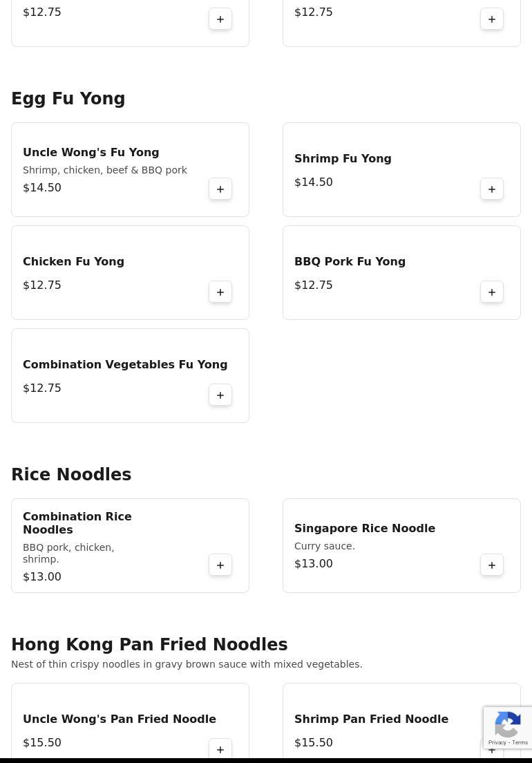Add Uncle Wong's Pan Fried Noodle
532x763 pixels.
(220, 749)
